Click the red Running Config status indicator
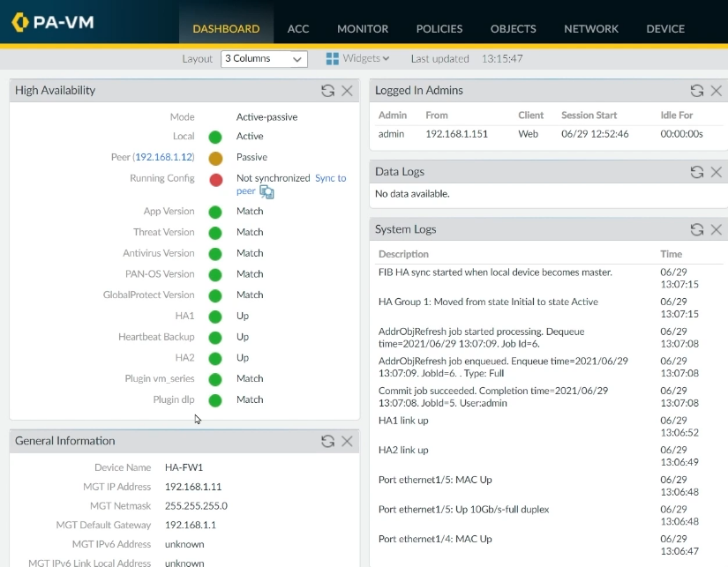Viewport: 728px width, 567px height. coord(216,180)
